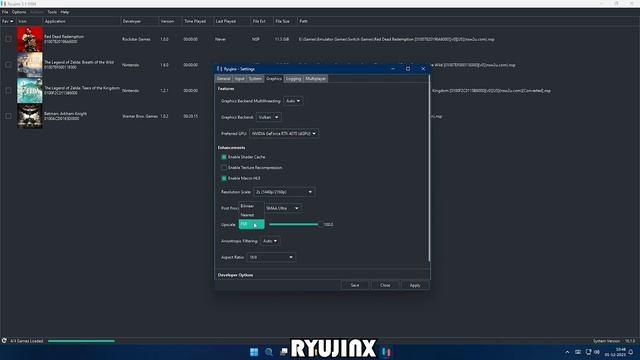This screenshot has height=360, width=640.
Task: Mark Batman Arkham Knight as favorite
Action: point(8,116)
